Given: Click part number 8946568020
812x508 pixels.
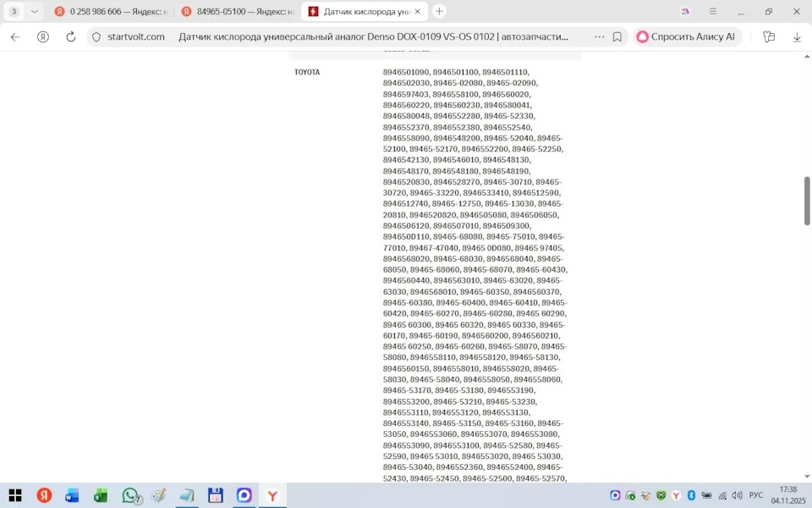Looking at the screenshot, I should click(x=406, y=259).
